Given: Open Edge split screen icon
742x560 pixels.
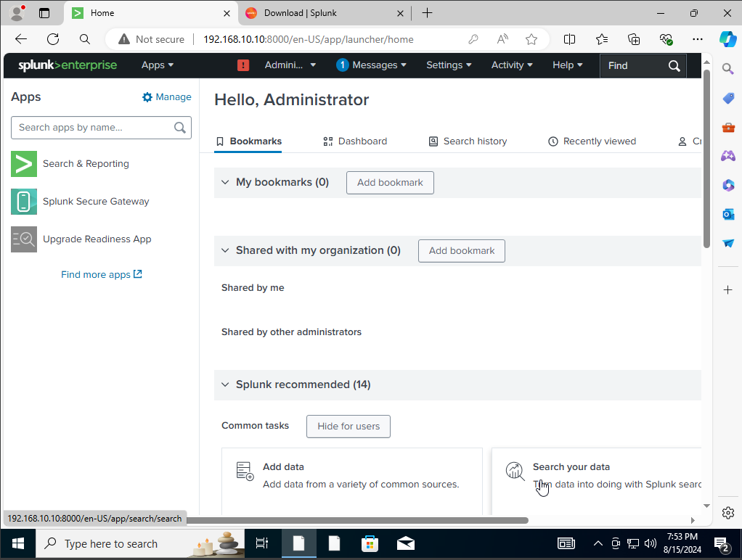Looking at the screenshot, I should (570, 39).
